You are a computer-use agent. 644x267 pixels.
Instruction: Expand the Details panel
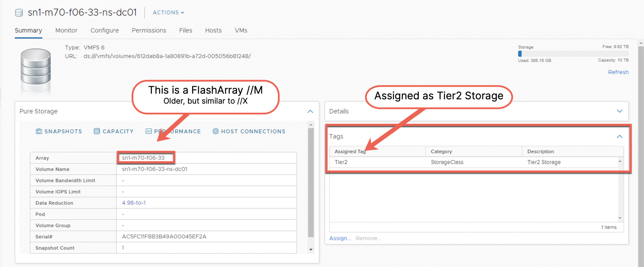point(619,111)
